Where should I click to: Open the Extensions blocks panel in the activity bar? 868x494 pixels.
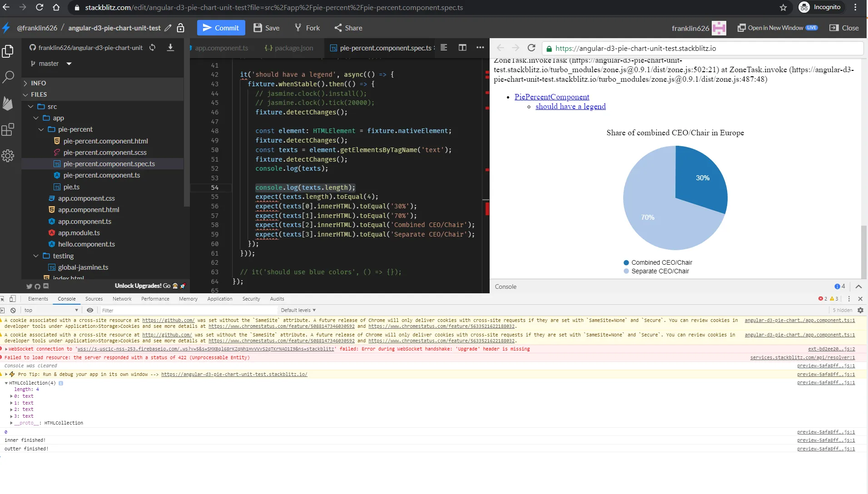pyautogui.click(x=8, y=130)
